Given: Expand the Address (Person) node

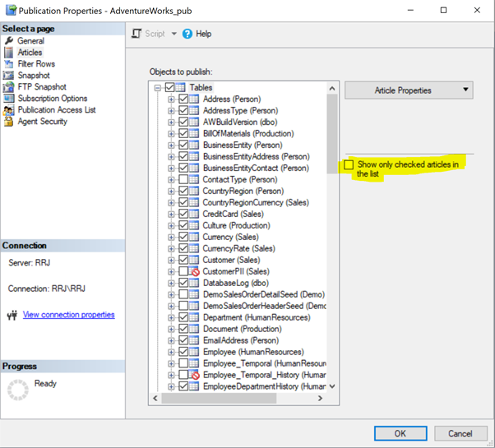Looking at the screenshot, I should [x=171, y=99].
